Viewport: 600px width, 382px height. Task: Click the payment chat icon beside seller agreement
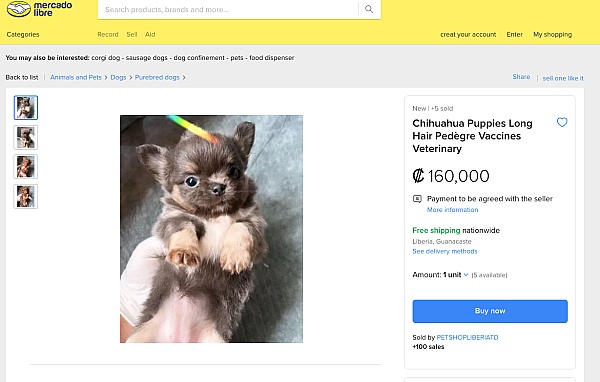pos(417,199)
